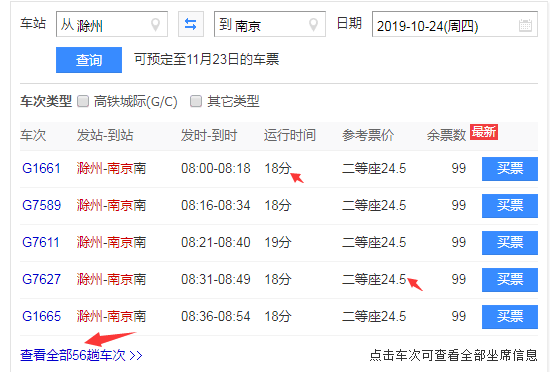557x372 pixels.
Task: Click the text 可预定至11月23日的车票
Action: (x=206, y=59)
